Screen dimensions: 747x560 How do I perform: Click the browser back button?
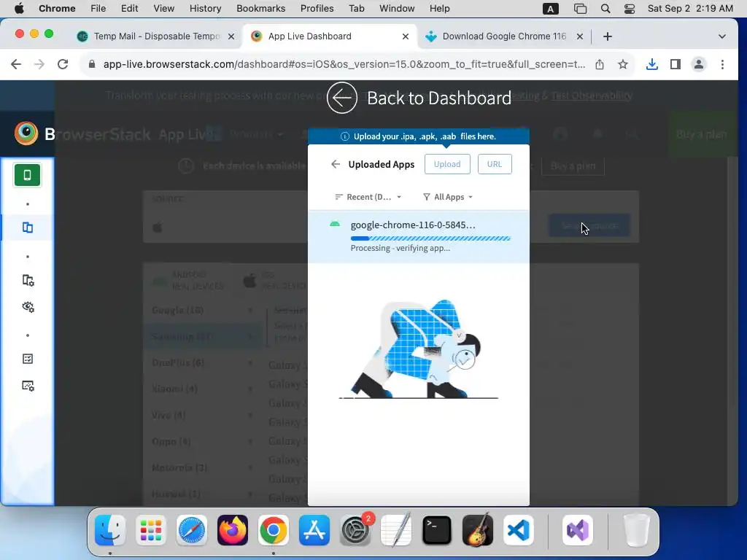16,64
